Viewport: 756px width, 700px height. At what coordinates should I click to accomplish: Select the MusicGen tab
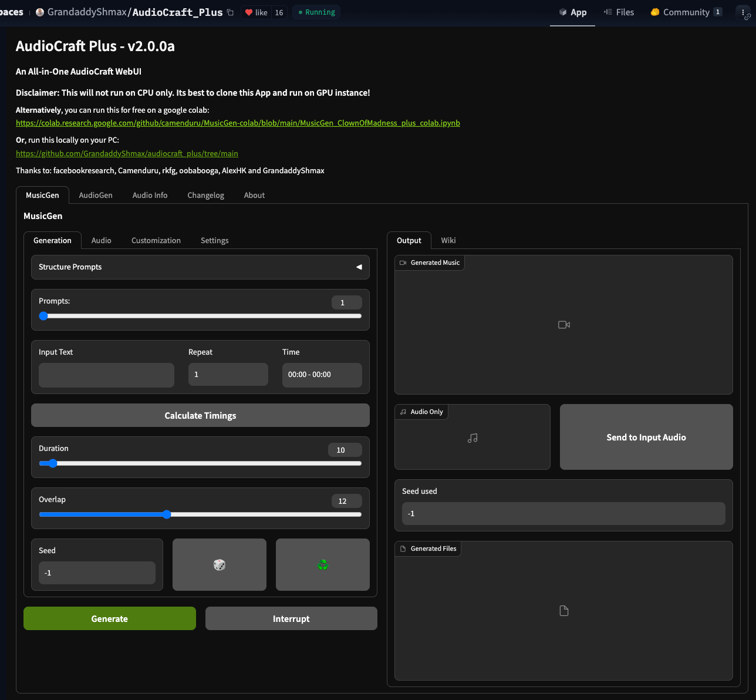[42, 195]
